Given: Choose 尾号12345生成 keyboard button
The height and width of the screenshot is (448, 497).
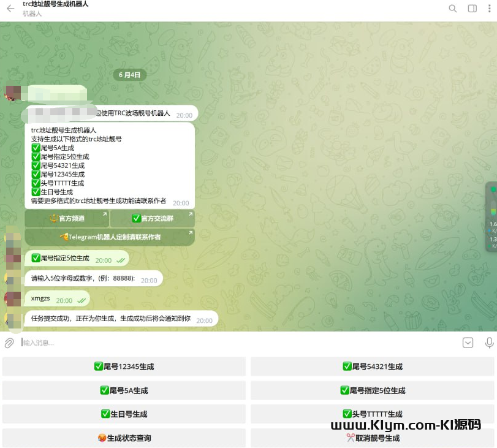Looking at the screenshot, I should point(124,366).
